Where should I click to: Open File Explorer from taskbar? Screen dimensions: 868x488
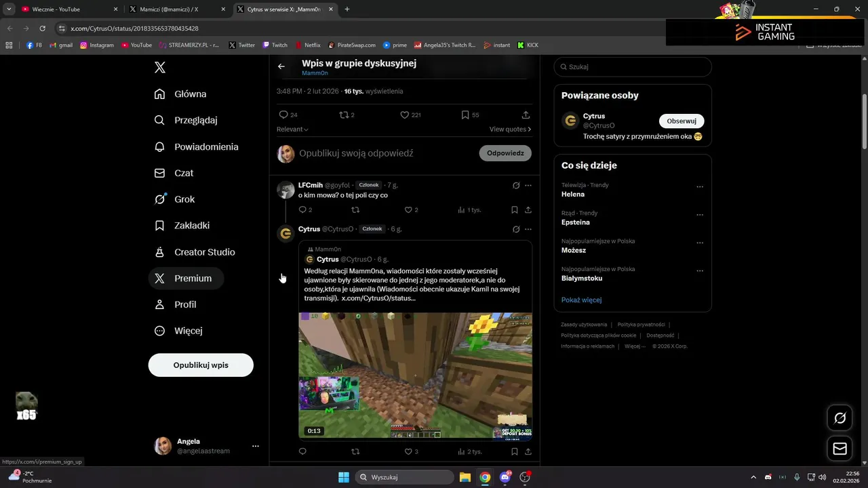(465, 477)
